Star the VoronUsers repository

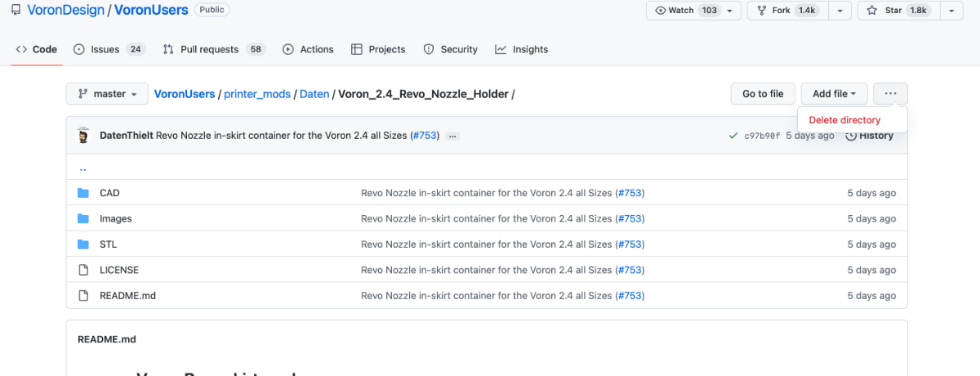click(x=899, y=11)
